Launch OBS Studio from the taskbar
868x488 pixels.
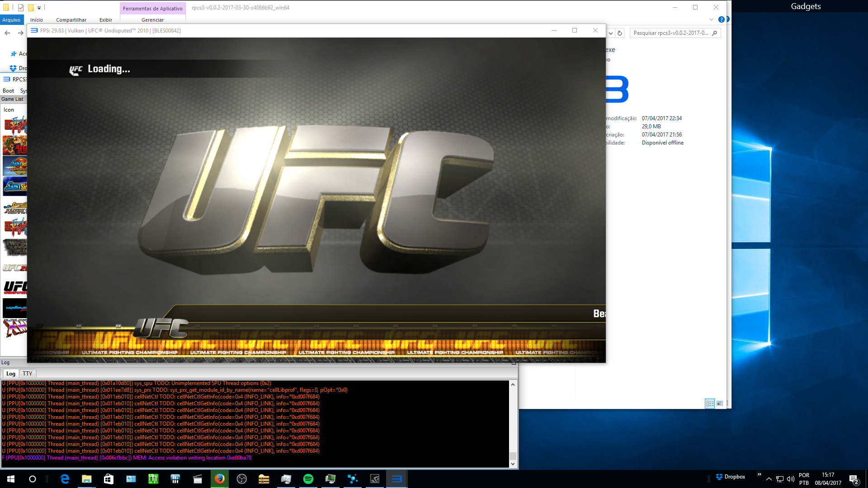[x=242, y=479]
